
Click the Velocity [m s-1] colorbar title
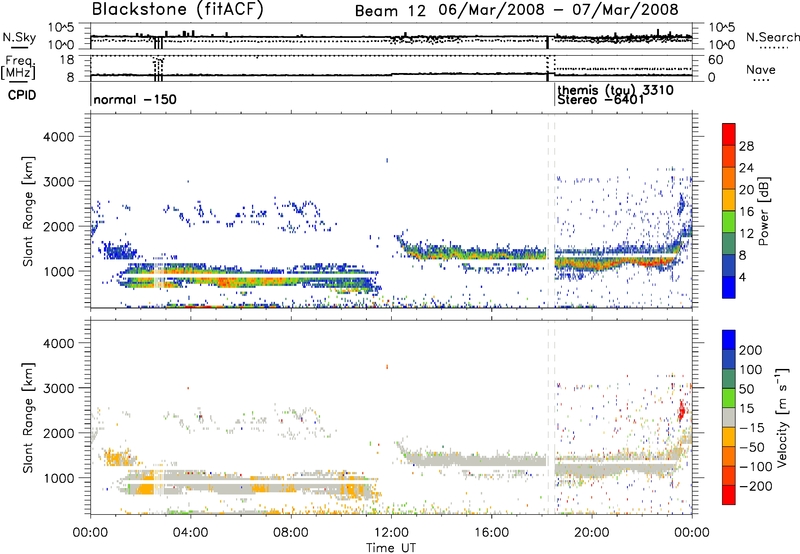(782, 417)
